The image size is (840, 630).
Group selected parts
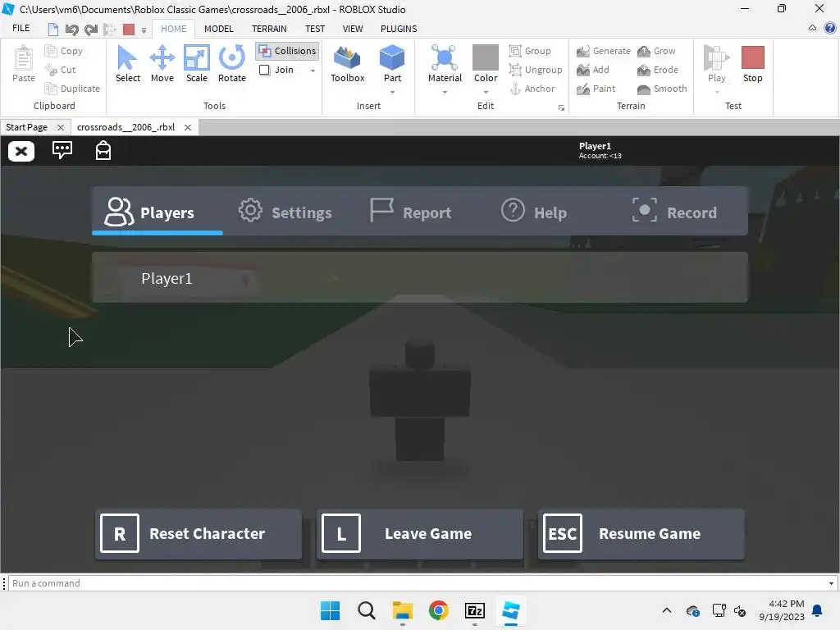(530, 51)
